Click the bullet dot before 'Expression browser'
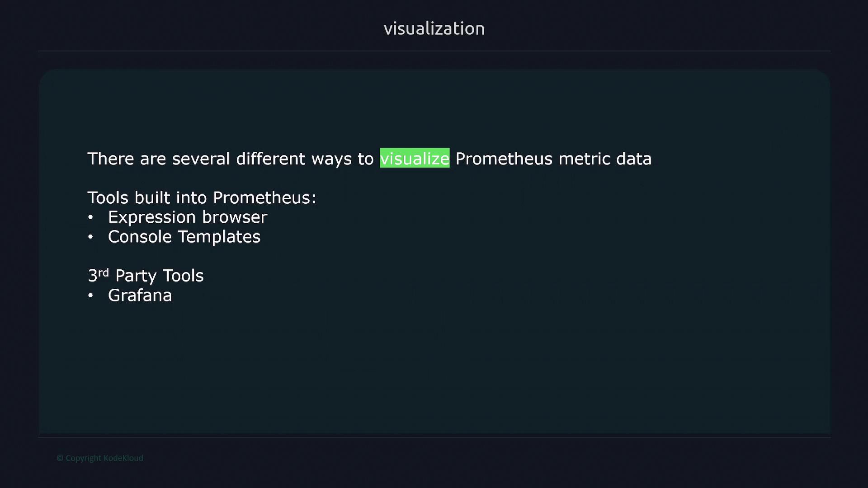Image resolution: width=868 pixels, height=488 pixels. [x=90, y=218]
